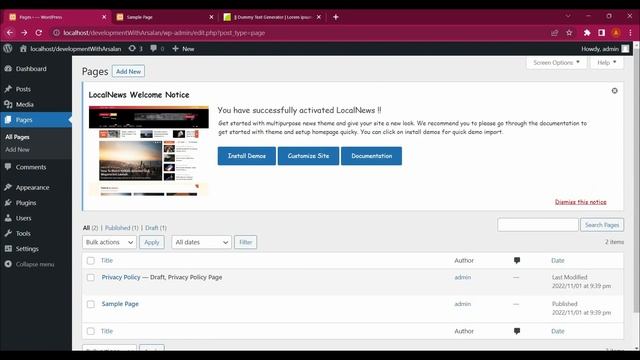Open Appearance menu in sidebar
The width and height of the screenshot is (640, 360).
pos(33,187)
